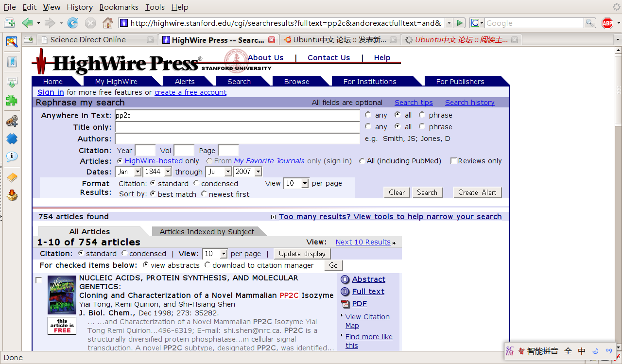The height and width of the screenshot is (364, 622).
Task: Select 'phrase' radio for Title only
Action: [x=422, y=127]
